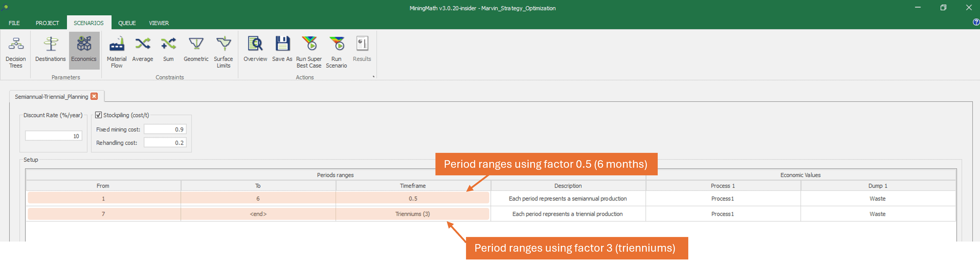Image resolution: width=980 pixels, height=262 pixels.
Task: Open Material Flow constraints
Action: (x=116, y=52)
